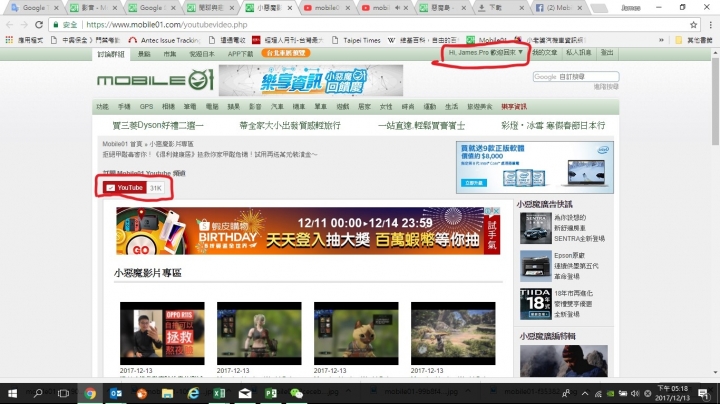This screenshot has height=404, width=720.
Task: Open the Taipei Times bookmark
Action: [x=356, y=40]
